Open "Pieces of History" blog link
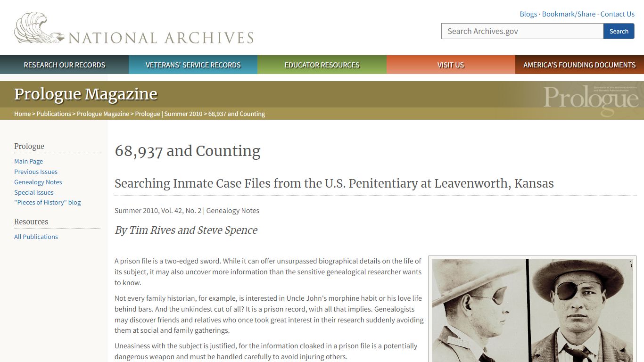This screenshot has height=362, width=644. pyautogui.click(x=48, y=202)
